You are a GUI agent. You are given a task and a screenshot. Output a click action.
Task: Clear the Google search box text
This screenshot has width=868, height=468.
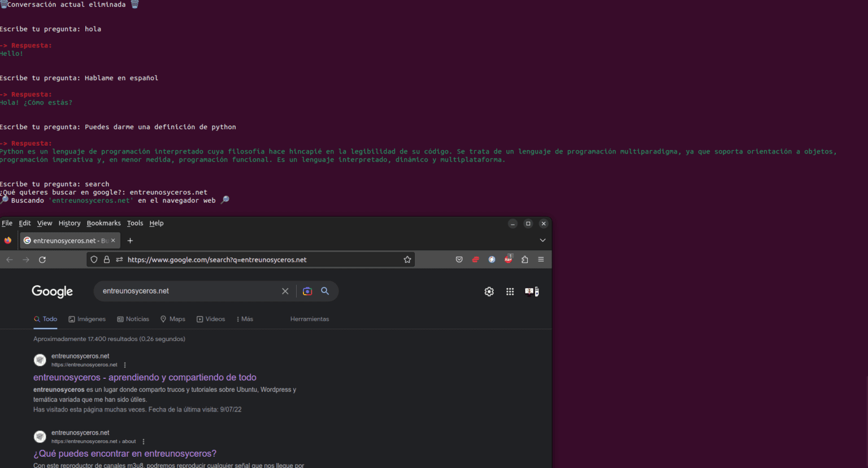coord(285,291)
